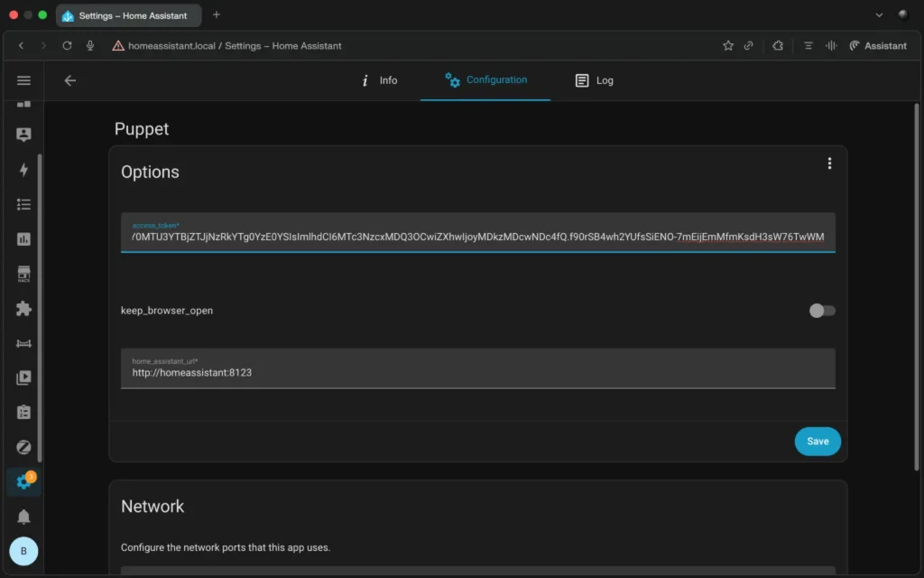Screen dimensions: 924x578
Task: Click browser profile avatar at top right
Action: (902, 14)
